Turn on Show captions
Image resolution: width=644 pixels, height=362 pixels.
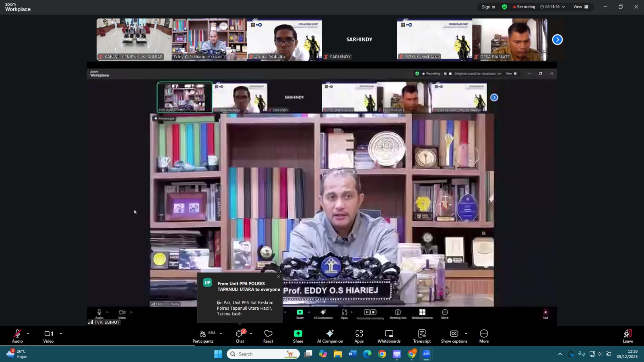click(454, 335)
